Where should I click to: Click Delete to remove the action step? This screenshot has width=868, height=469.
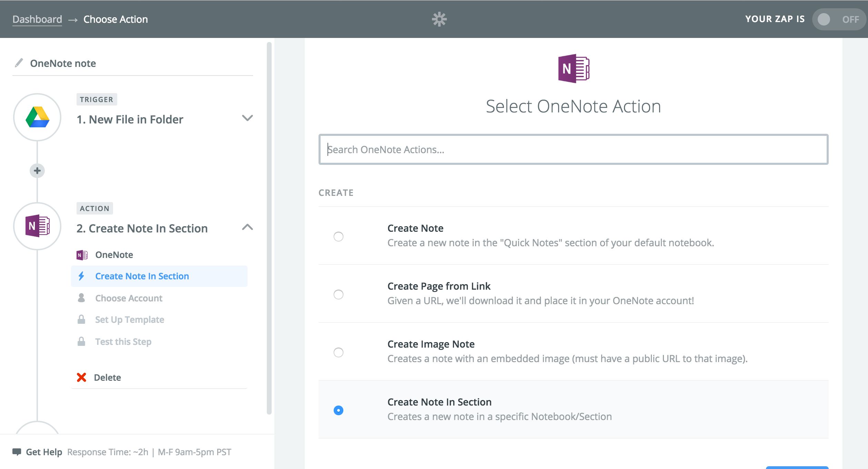coord(107,377)
